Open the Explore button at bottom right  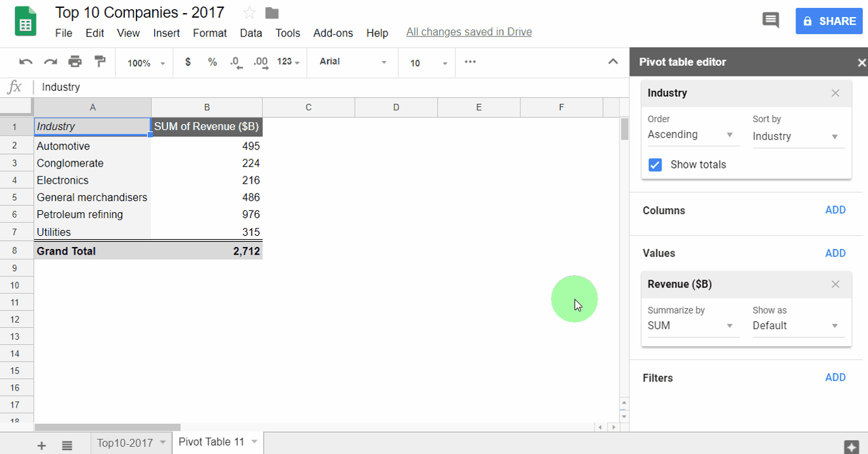coord(851,447)
